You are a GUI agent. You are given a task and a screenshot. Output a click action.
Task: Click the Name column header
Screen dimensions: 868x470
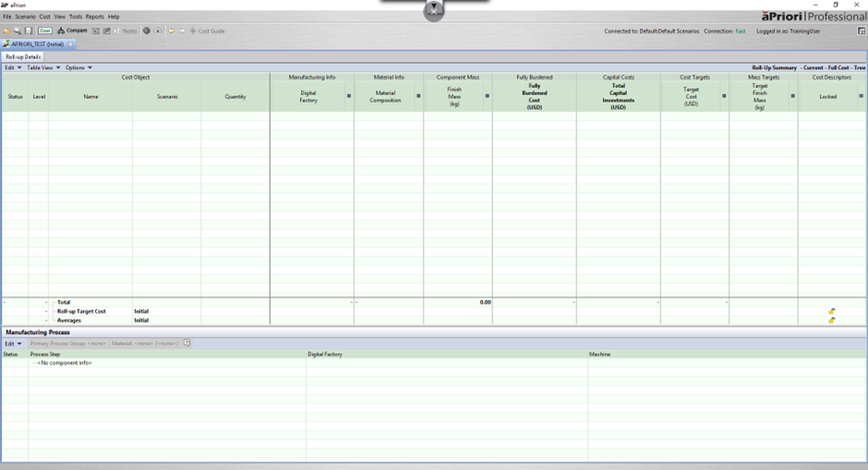coord(90,97)
